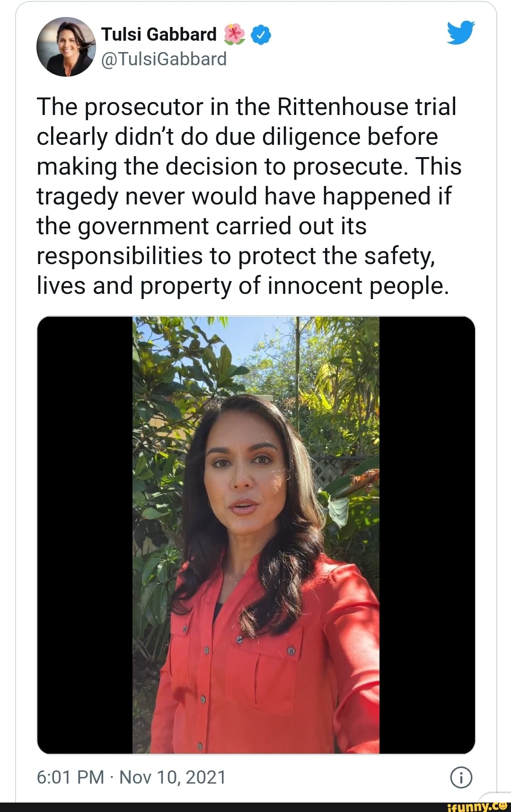Click the word "responsibilities" in the tweet text
Image resolution: width=511 pixels, height=812 pixels.
pyautogui.click(x=120, y=256)
